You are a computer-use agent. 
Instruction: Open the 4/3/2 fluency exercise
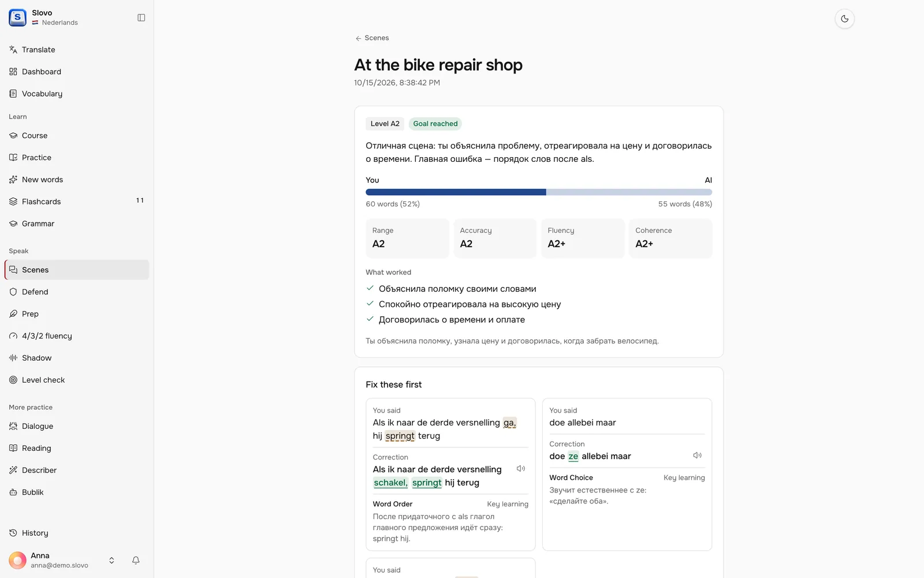(77, 336)
